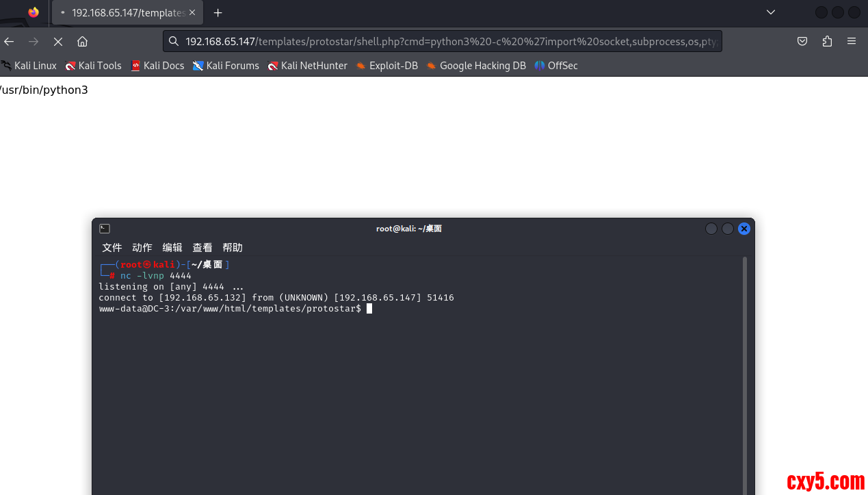
Task: Click the Firefox logo icon
Action: coord(34,12)
